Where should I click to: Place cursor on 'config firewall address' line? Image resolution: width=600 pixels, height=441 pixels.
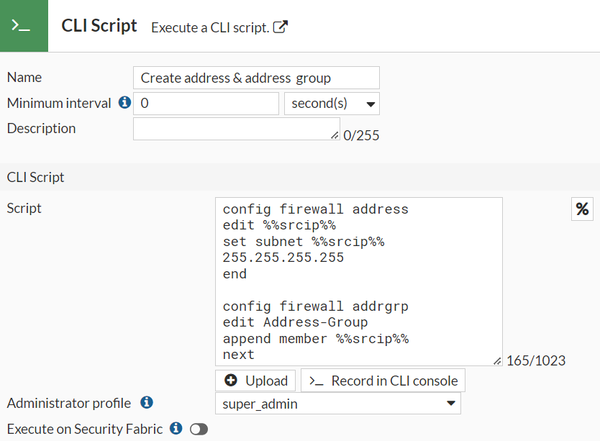pyautogui.click(x=315, y=210)
